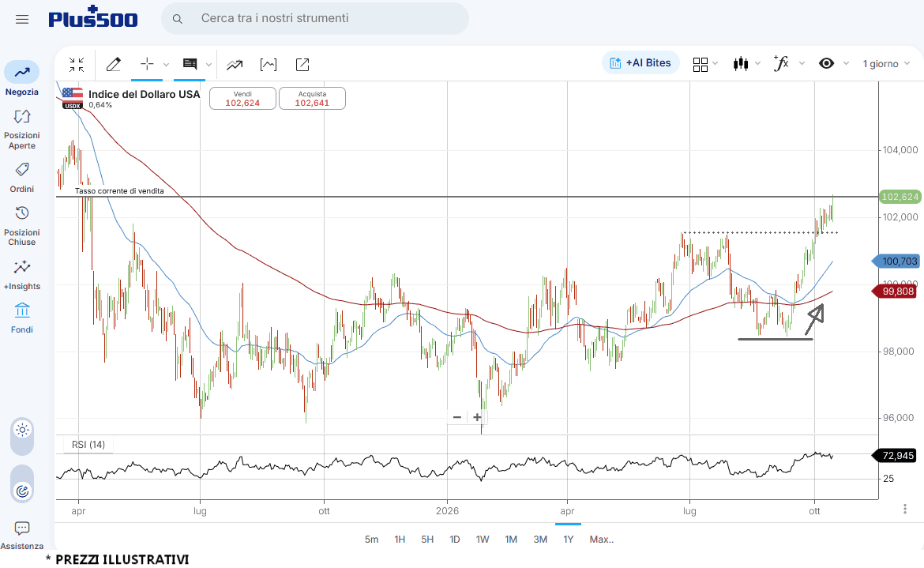Image resolution: width=924 pixels, height=568 pixels.
Task: Open the hamburger main menu
Action: [22, 20]
